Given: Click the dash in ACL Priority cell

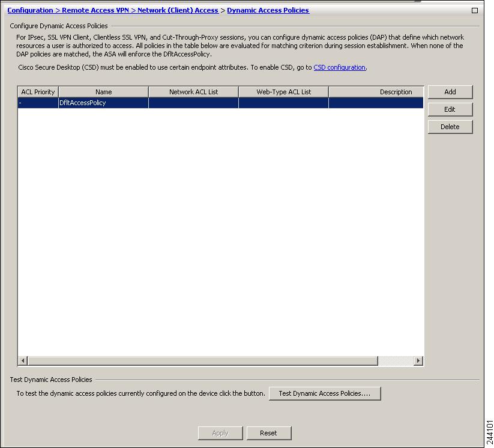Looking at the screenshot, I should click(20, 103).
